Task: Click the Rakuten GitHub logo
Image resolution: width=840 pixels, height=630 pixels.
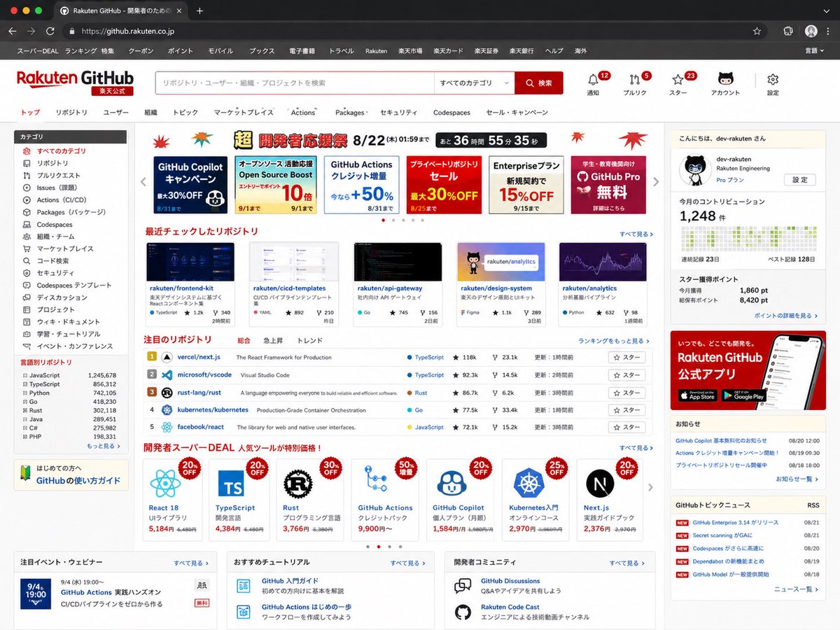Action: tap(75, 82)
